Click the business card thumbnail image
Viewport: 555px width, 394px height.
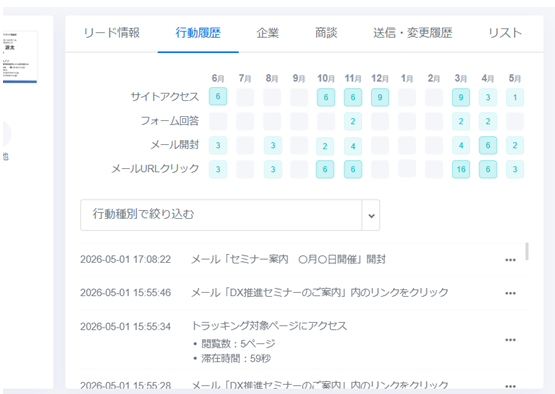pos(20,57)
